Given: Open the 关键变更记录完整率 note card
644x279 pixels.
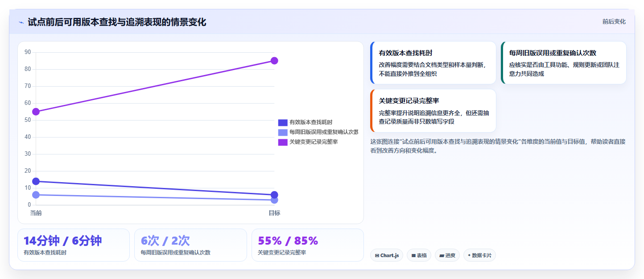Looking at the screenshot, I should coord(433,111).
